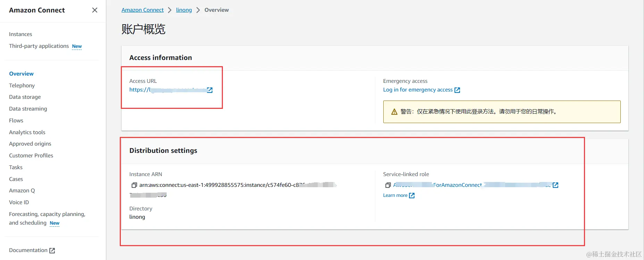Click the Directory label

141,208
